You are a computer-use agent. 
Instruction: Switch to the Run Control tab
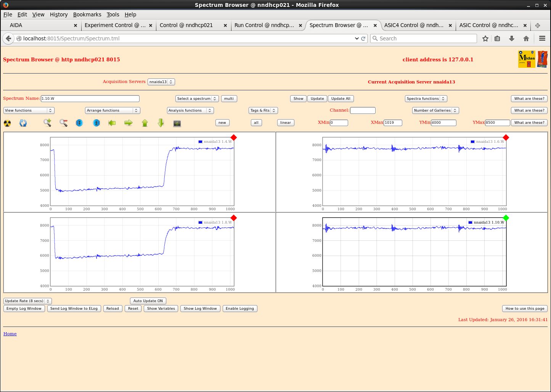tap(264, 25)
